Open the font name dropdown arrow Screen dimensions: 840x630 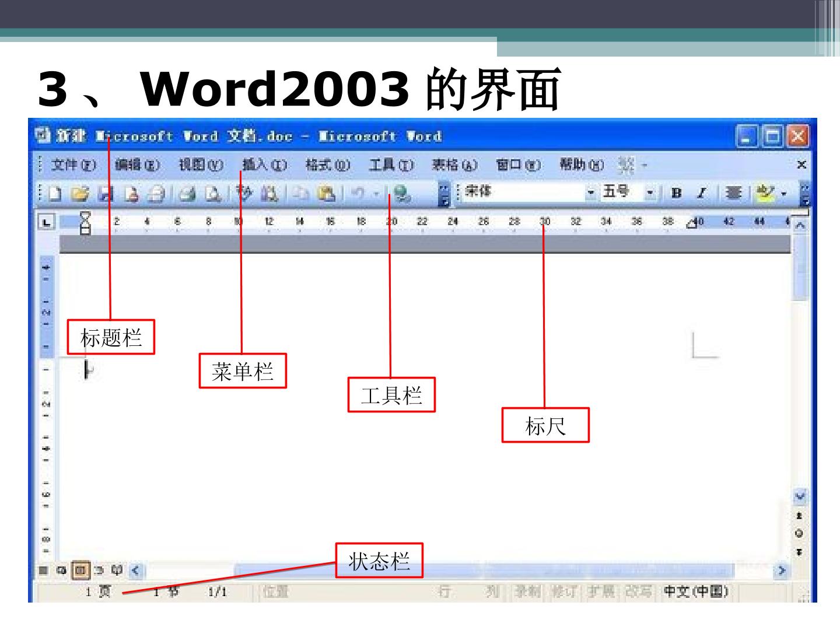point(591,192)
